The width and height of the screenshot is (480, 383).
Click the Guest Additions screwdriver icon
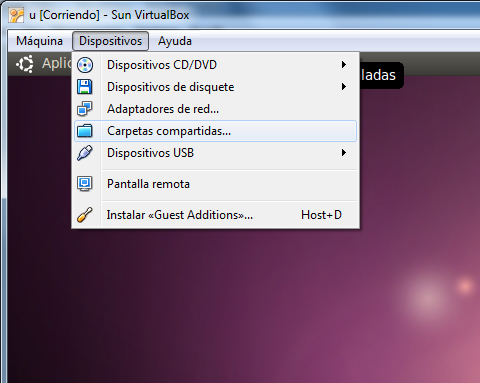[x=85, y=215]
